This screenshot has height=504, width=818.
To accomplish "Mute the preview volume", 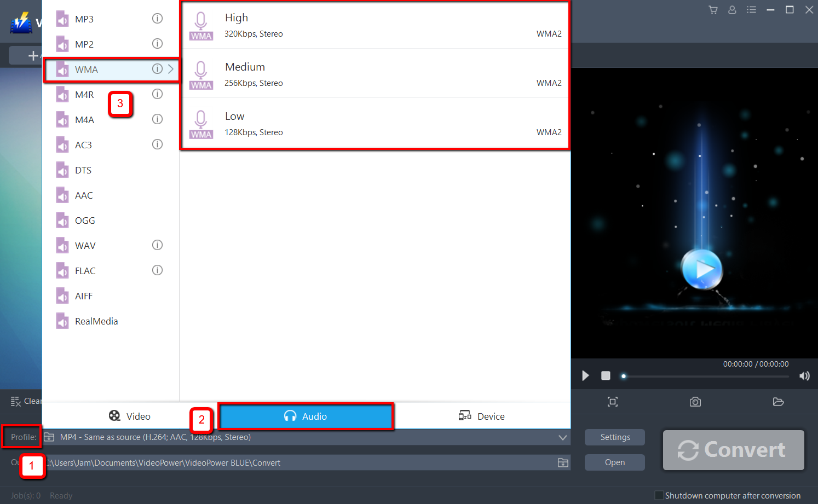I will [x=804, y=375].
